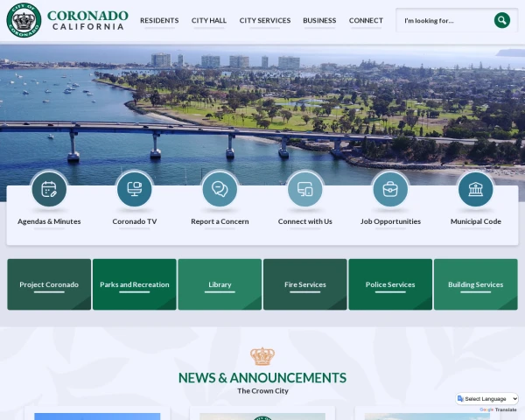Screen dimensions: 525x420
Task: Open the Coronado TV monitor icon
Action: (x=135, y=189)
